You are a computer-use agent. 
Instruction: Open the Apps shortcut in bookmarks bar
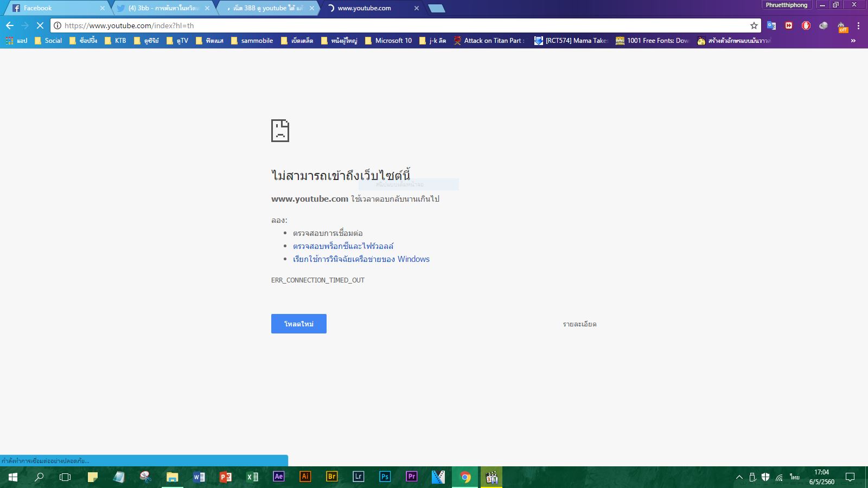(16, 41)
